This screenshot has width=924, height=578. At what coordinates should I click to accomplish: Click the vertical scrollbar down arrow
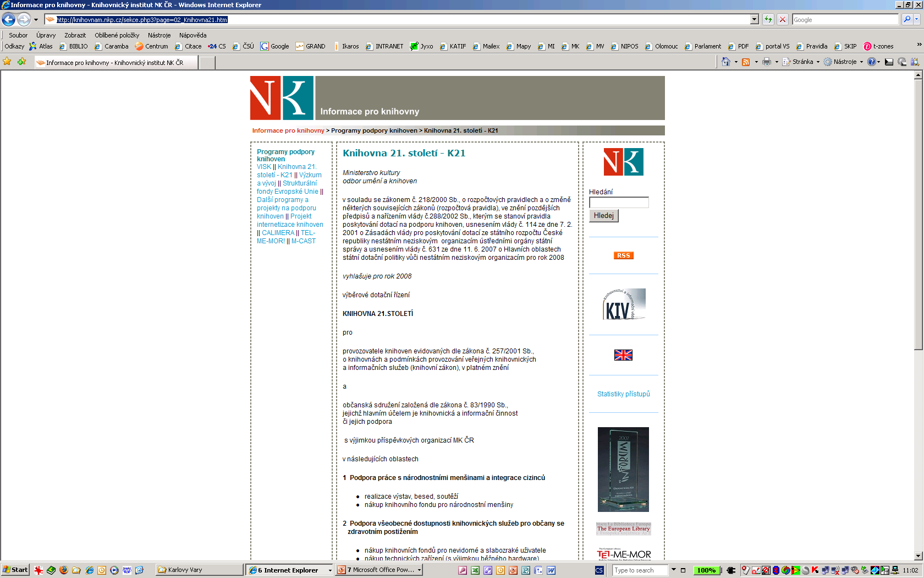[918, 556]
